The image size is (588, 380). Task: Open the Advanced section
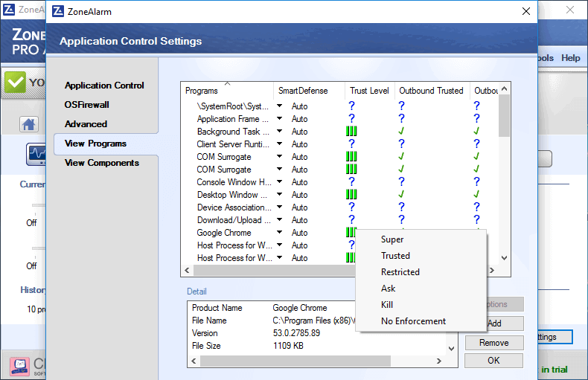(x=86, y=124)
